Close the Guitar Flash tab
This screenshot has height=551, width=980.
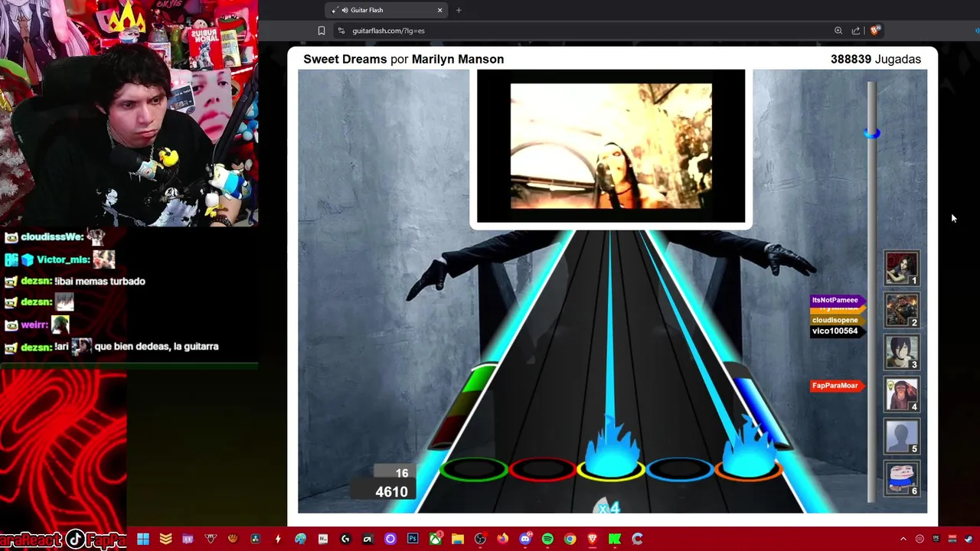[439, 10]
